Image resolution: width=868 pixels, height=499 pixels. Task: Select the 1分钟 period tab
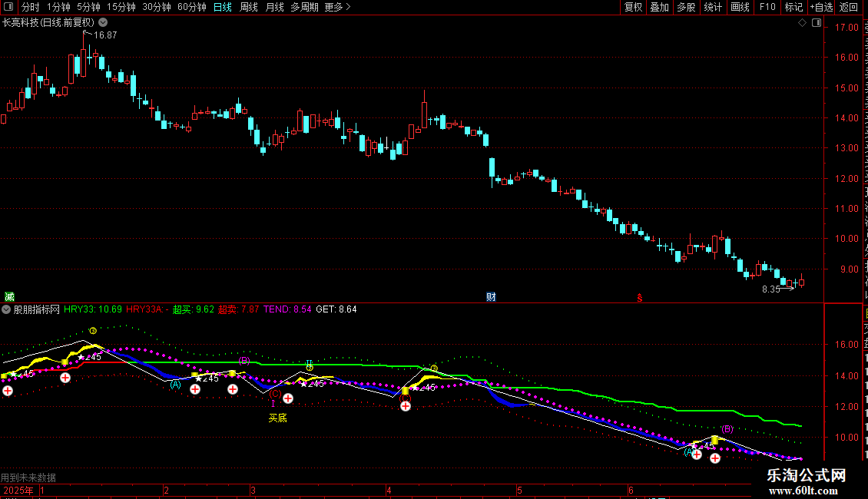click(58, 7)
